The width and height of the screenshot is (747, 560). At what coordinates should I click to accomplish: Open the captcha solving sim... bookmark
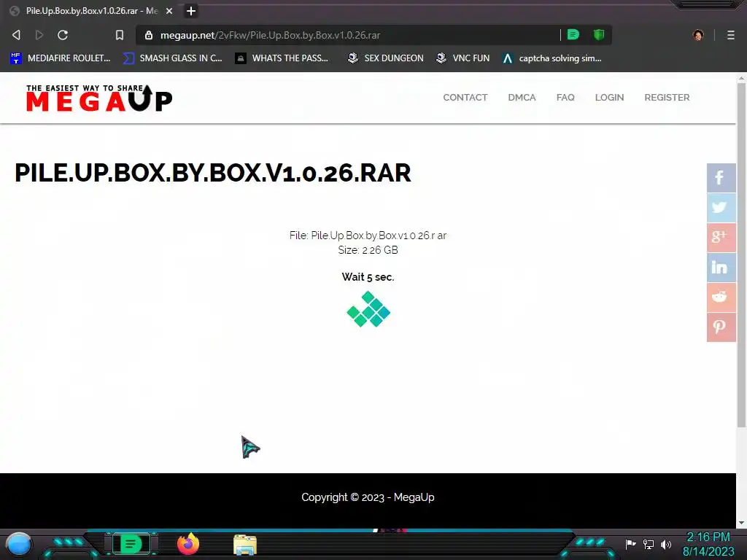(552, 58)
